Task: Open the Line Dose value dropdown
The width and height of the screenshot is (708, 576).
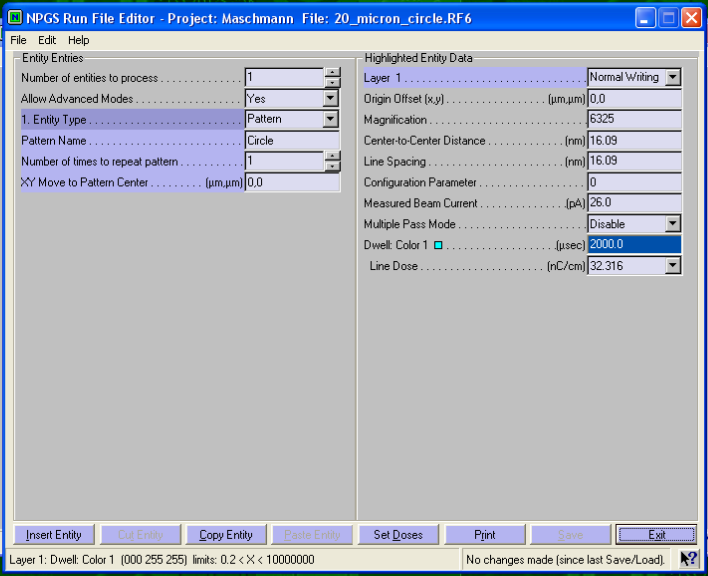Action: click(x=672, y=266)
